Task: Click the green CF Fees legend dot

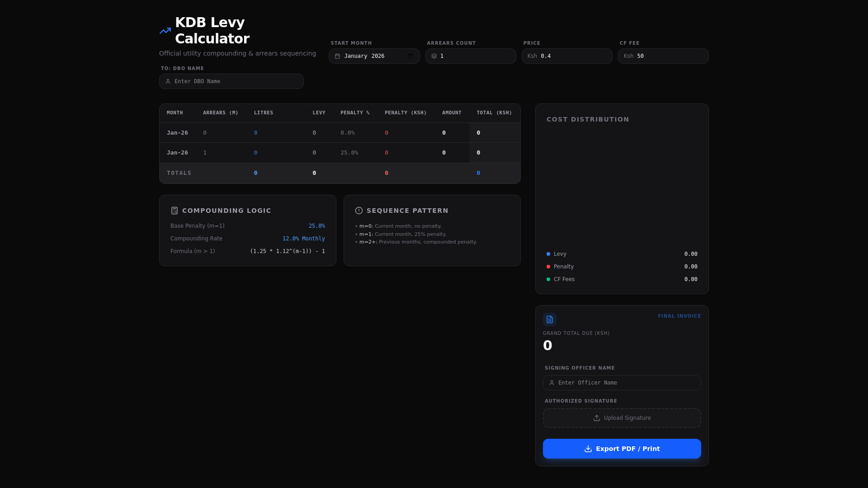Action: coord(548,279)
